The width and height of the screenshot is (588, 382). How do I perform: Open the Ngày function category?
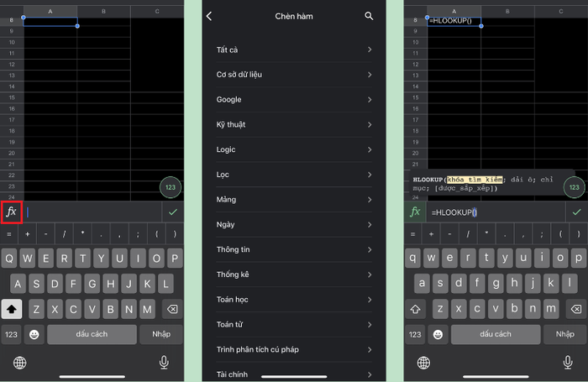click(x=294, y=224)
